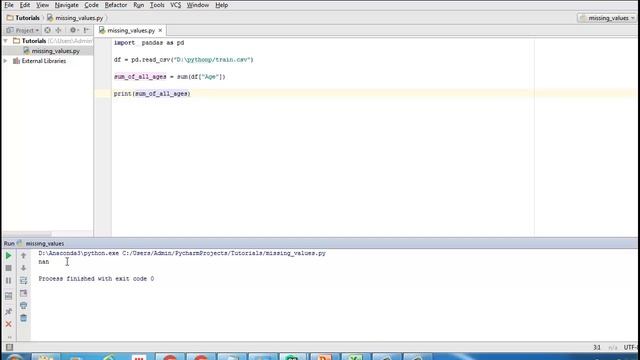Open the Refactor menu
640x360 pixels.
(116, 5)
